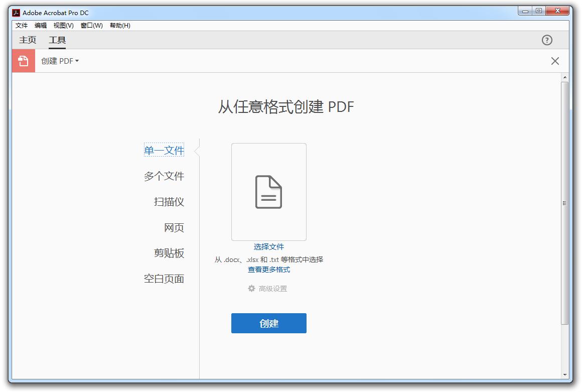Choose the 剪贴板 source option

[169, 253]
